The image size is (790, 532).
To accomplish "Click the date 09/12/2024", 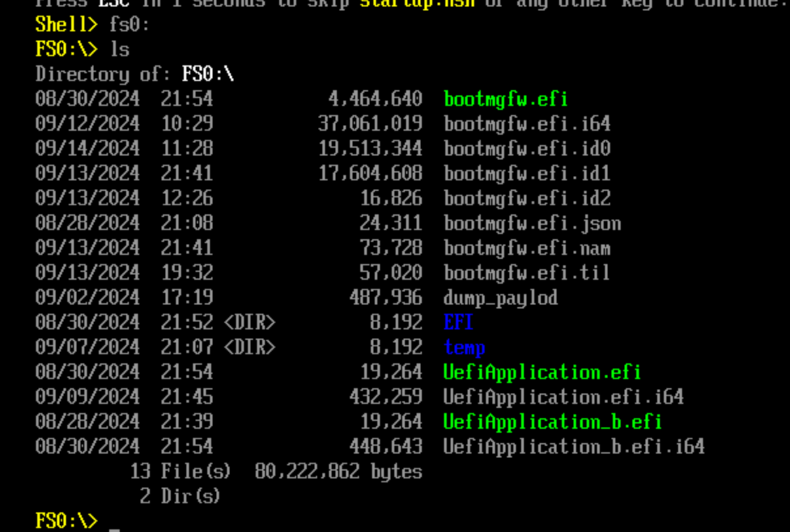I will (88, 124).
